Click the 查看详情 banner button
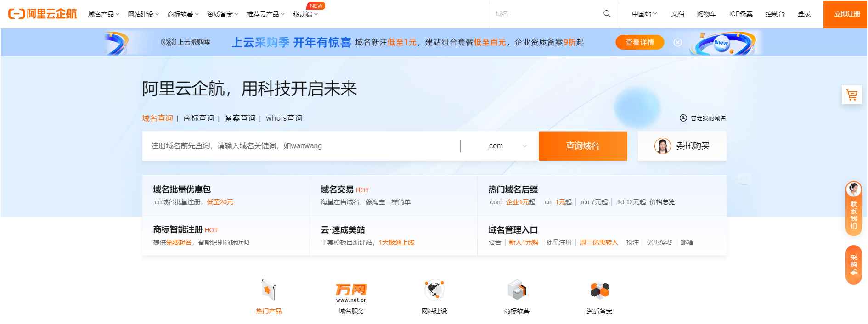This screenshot has height=324, width=868. click(x=640, y=42)
